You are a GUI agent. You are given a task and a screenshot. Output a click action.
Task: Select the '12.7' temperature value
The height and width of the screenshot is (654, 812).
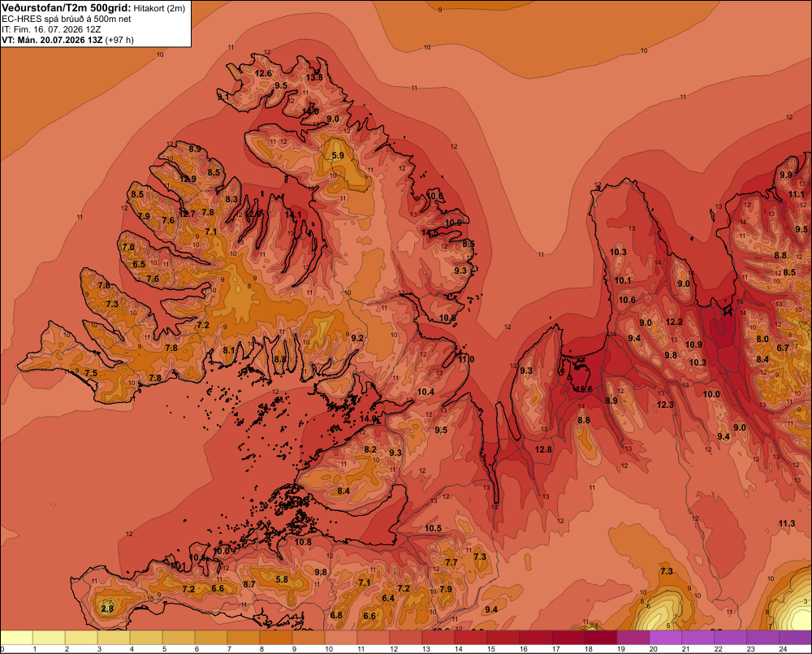tap(187, 214)
